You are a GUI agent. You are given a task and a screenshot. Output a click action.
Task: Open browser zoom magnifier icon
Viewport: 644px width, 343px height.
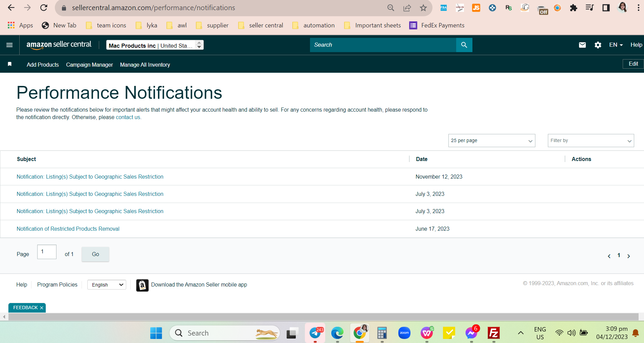point(391,8)
